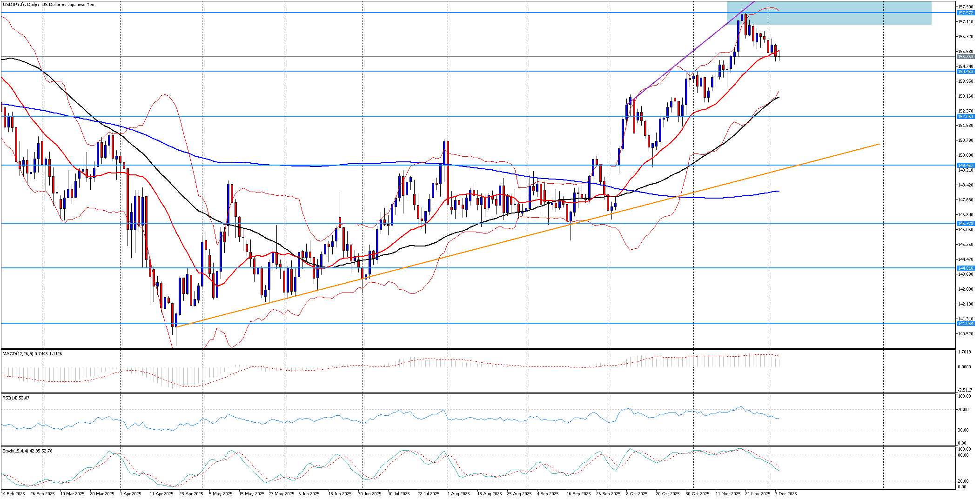Click the 152.061 blue price tag
Screen dimensions: 980x499
(x=965, y=117)
